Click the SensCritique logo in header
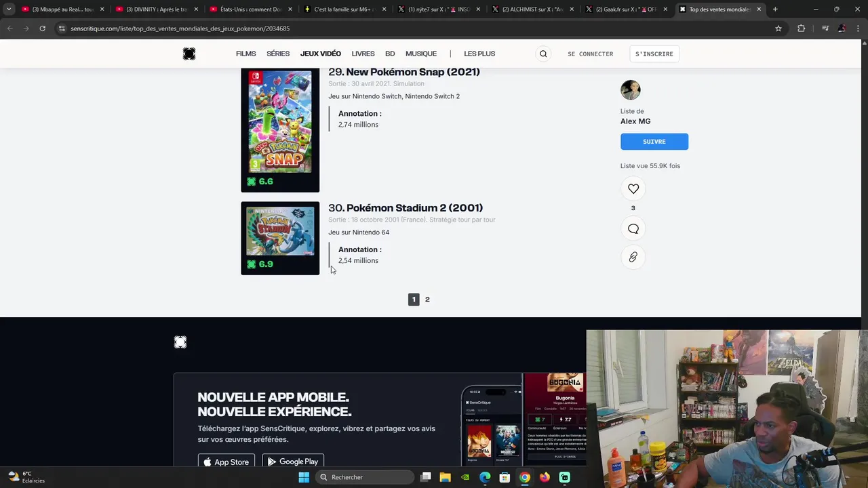This screenshot has width=868, height=488. 189,54
